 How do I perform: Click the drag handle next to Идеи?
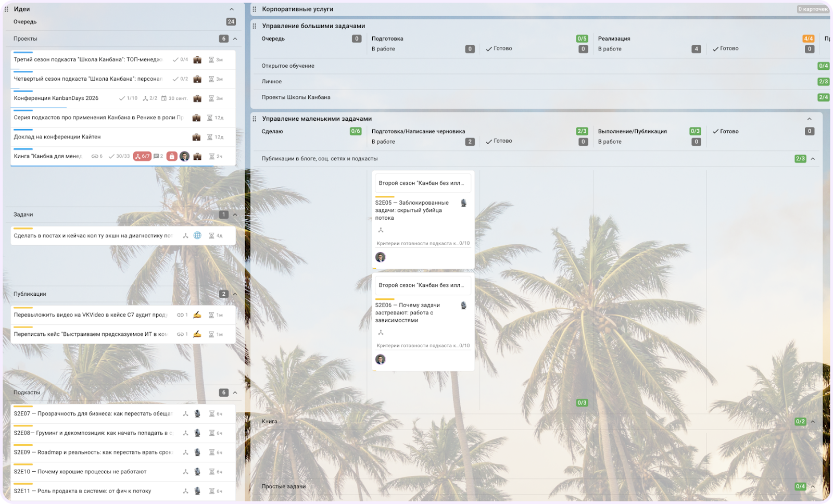click(x=7, y=9)
